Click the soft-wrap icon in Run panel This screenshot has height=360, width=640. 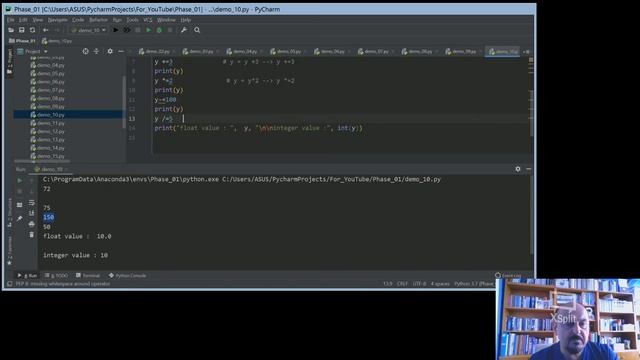tap(32, 203)
